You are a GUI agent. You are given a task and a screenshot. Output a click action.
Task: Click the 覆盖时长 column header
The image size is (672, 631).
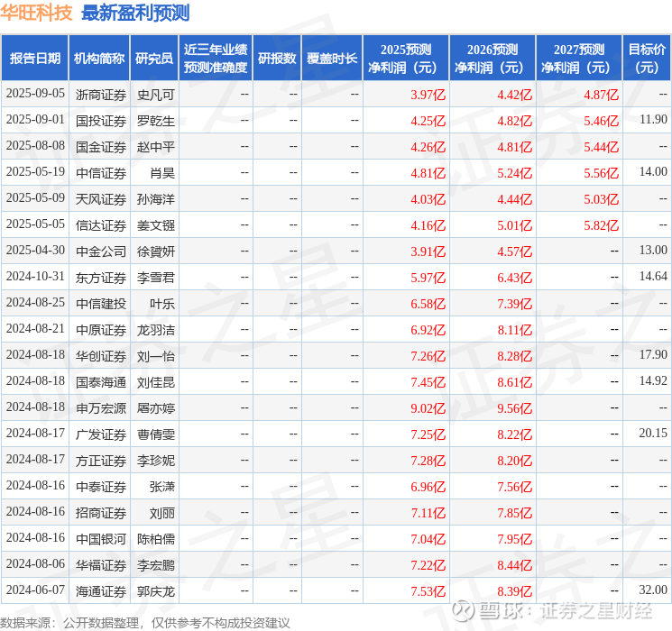(x=332, y=59)
